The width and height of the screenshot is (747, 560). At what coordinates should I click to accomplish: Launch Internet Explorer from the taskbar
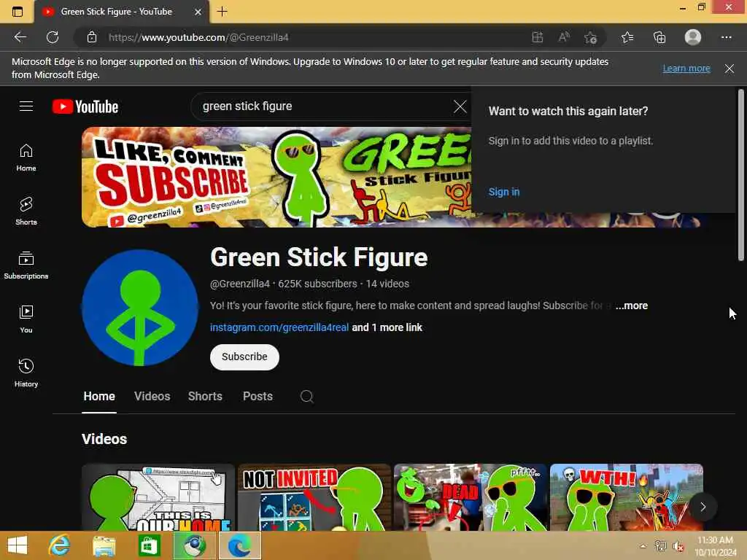(x=60, y=545)
